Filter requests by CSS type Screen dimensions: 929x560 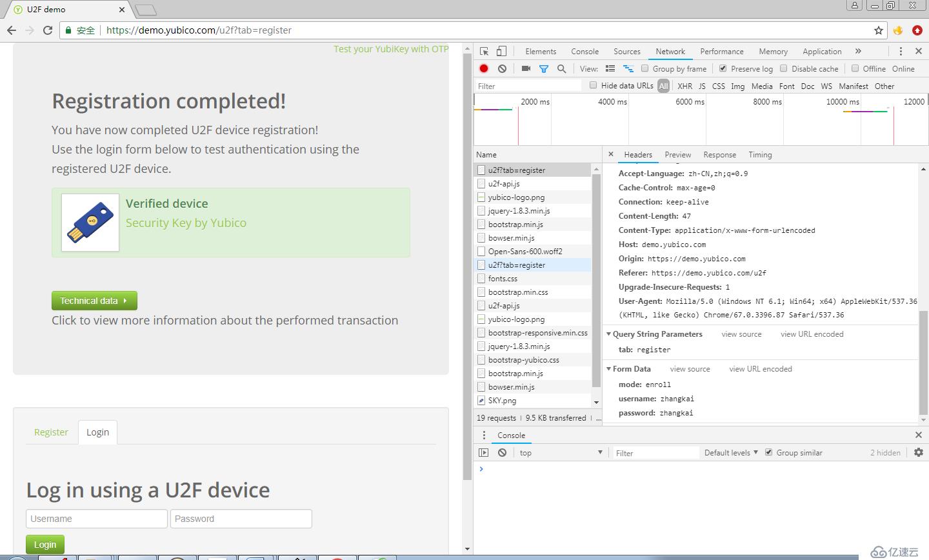(718, 86)
